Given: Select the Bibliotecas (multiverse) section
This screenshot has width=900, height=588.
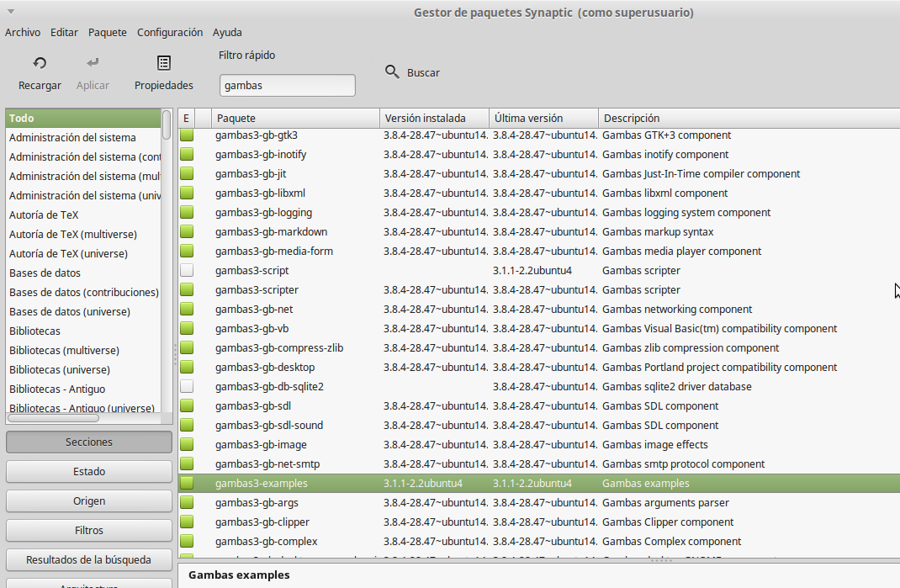Looking at the screenshot, I should [x=84, y=350].
